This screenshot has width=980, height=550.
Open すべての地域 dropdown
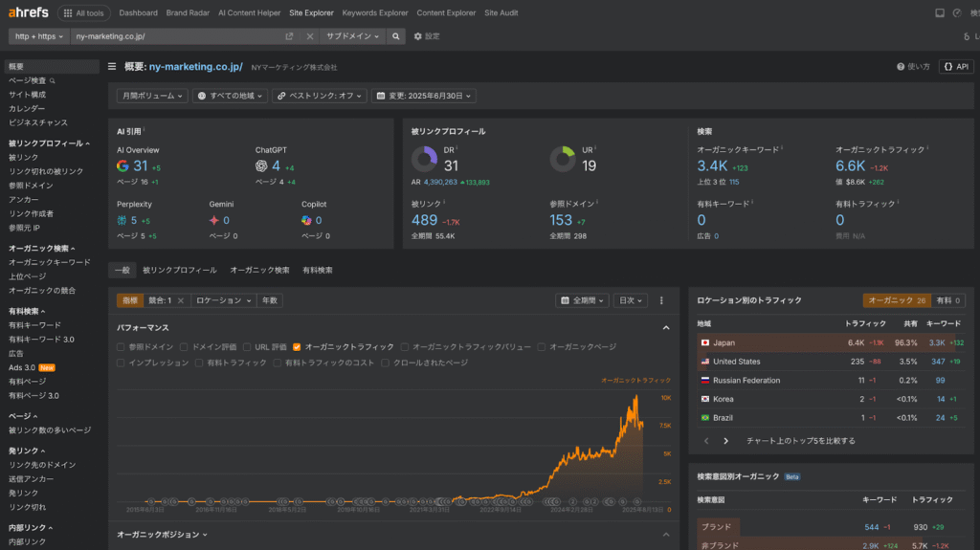[x=230, y=96]
